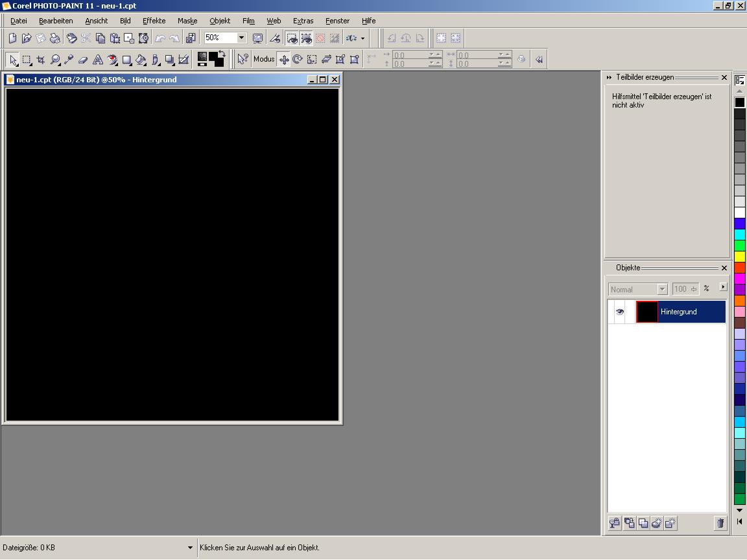The height and width of the screenshot is (560, 747).
Task: Pick the cyan swatch in color palette
Action: coord(739,234)
